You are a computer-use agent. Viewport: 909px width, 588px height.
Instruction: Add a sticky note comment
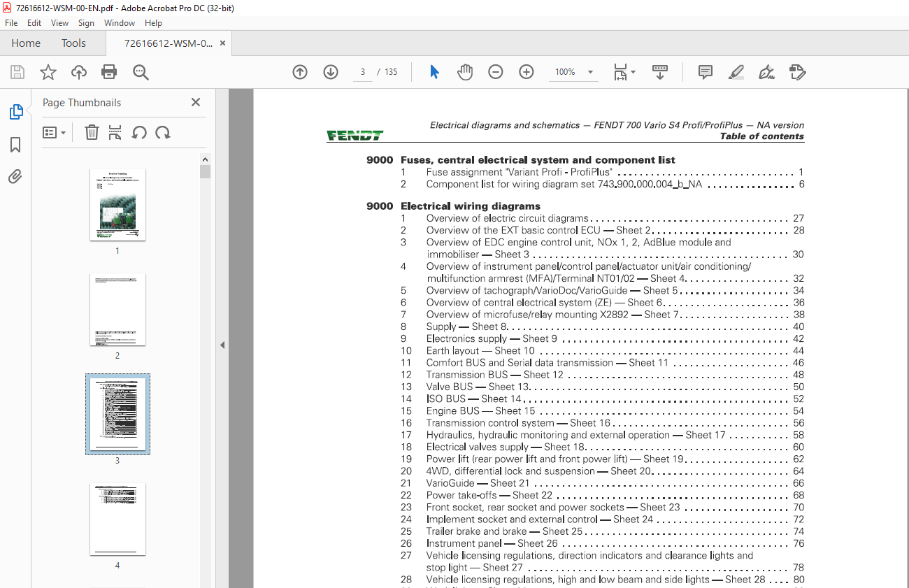coord(706,72)
